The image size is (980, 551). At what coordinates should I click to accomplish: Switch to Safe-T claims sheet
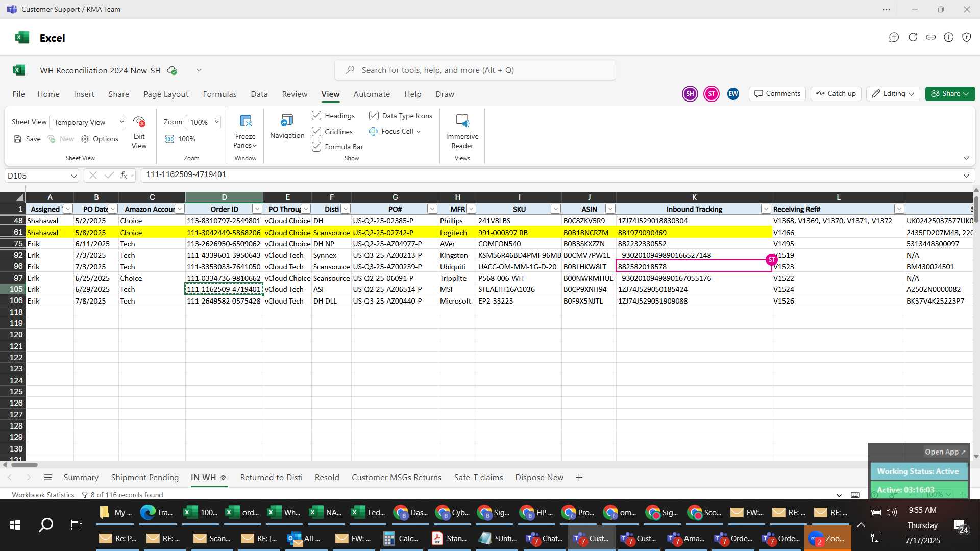tap(478, 478)
